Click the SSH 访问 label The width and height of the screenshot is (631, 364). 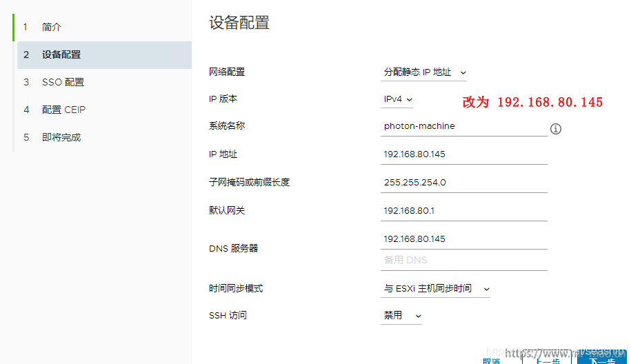[228, 315]
